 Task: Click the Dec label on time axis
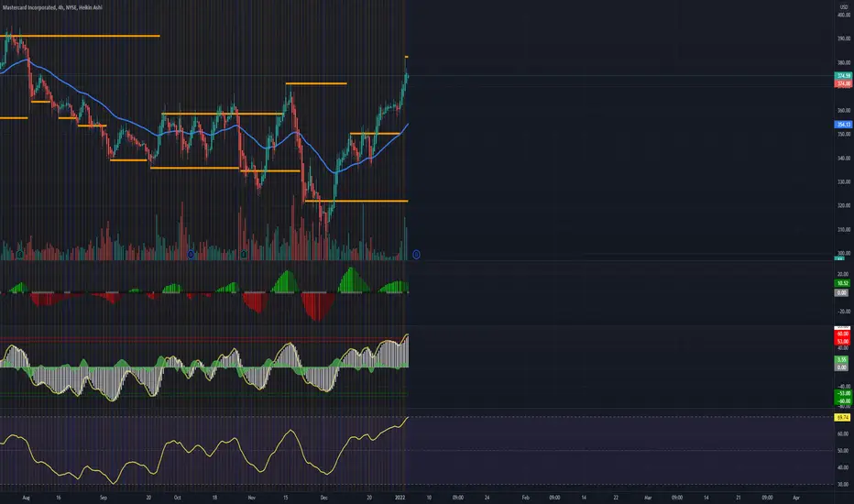point(324,498)
